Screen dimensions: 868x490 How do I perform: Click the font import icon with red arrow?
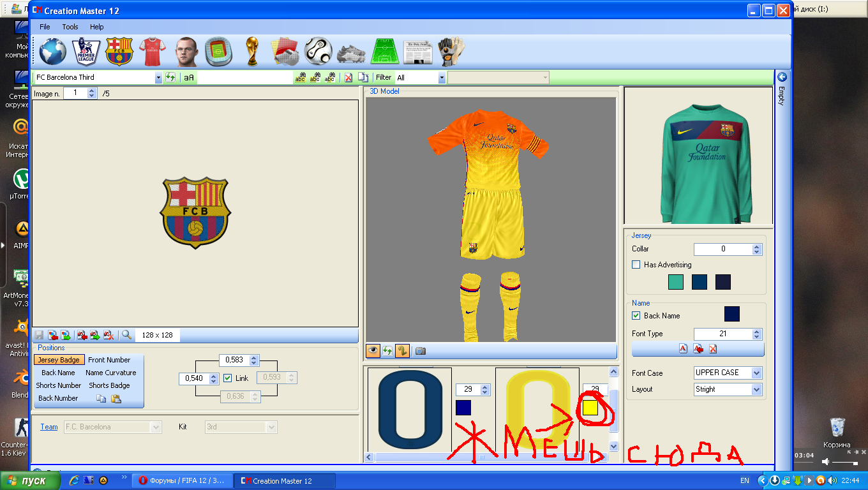pos(698,348)
